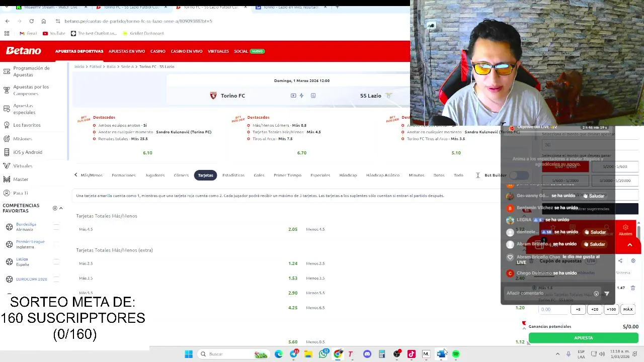The image size is (644, 362).
Task: Click the MÁX stake button
Action: (628, 310)
